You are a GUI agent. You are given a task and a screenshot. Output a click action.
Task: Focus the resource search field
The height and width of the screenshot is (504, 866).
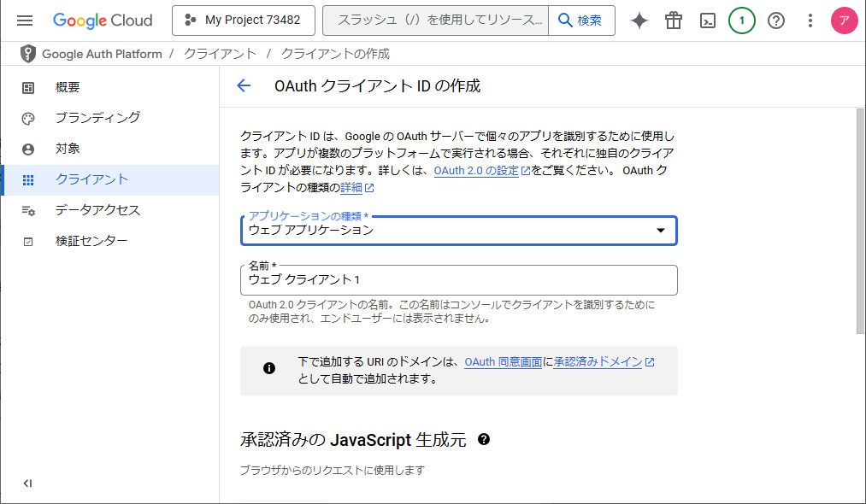pos(436,21)
